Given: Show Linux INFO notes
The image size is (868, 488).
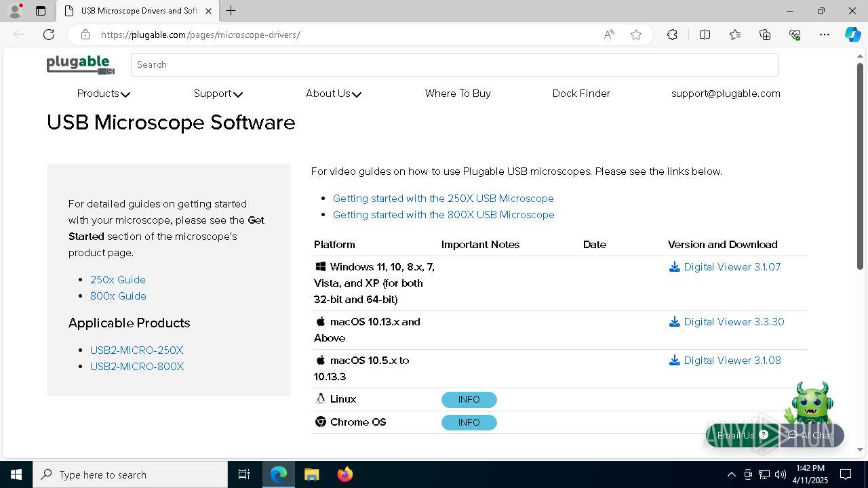Looking at the screenshot, I should click(x=469, y=400).
